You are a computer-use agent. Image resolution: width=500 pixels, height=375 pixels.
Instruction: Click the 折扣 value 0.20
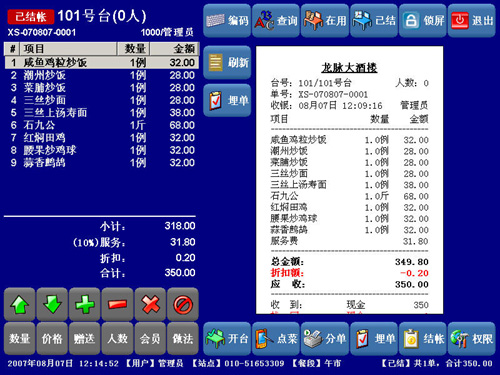point(185,258)
